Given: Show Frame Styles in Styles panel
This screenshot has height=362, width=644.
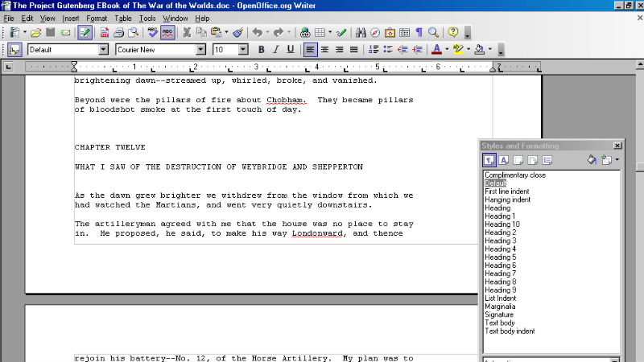Looking at the screenshot, I should pyautogui.click(x=518, y=160).
